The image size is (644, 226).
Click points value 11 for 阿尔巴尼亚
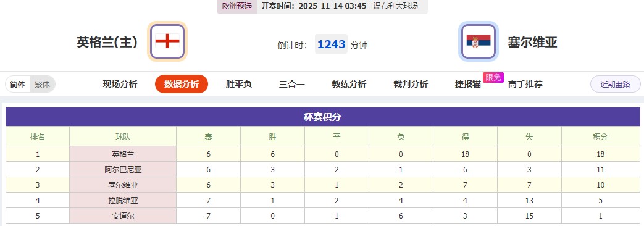pyautogui.click(x=601, y=170)
